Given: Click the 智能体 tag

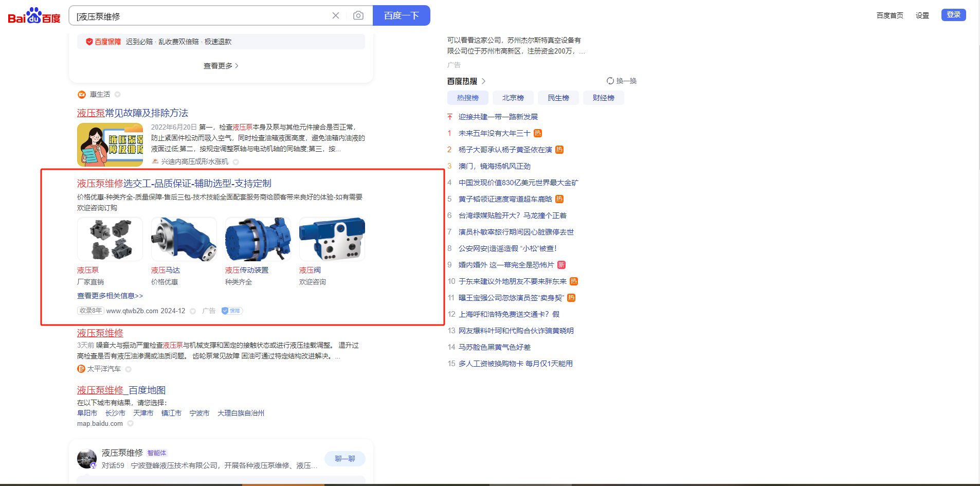Looking at the screenshot, I should (x=157, y=453).
